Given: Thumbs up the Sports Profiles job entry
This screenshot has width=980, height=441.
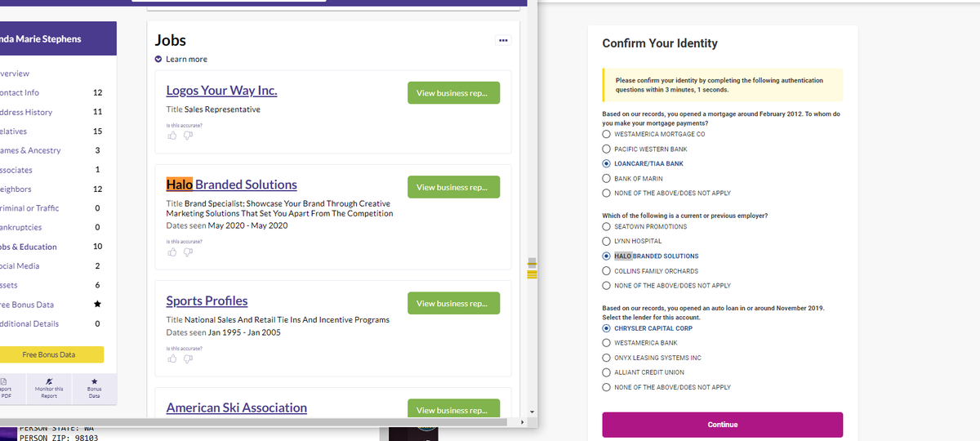Looking at the screenshot, I should pyautogui.click(x=171, y=359).
